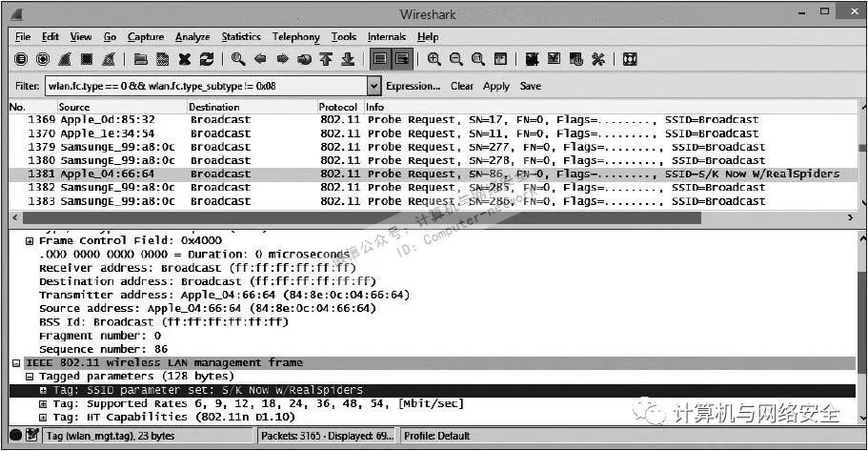Open the File menu
Screen dimensions: 868x451
click(23, 36)
